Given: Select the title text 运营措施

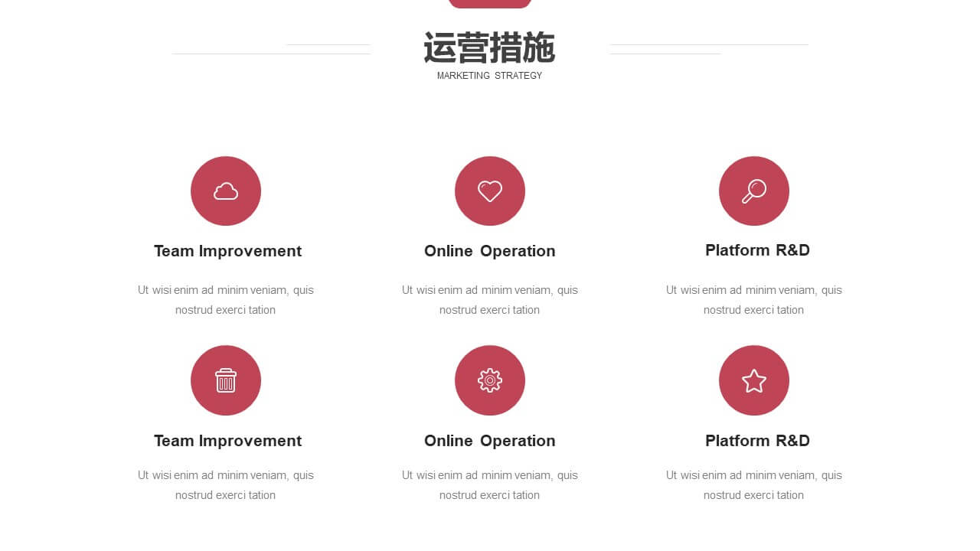Looking at the screenshot, I should click(489, 48).
